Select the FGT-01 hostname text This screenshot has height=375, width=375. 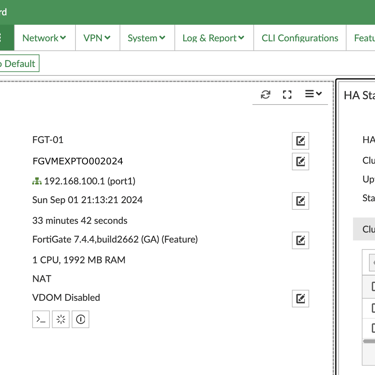tap(48, 139)
